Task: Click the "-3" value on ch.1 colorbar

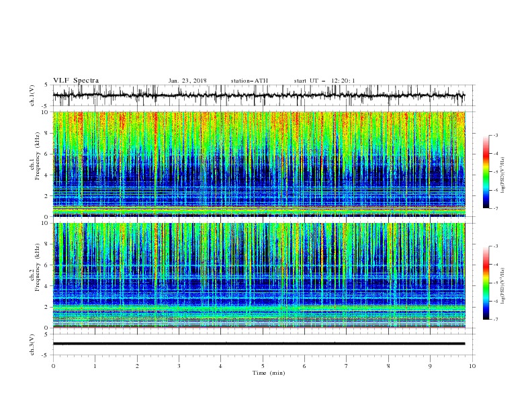Action: pyautogui.click(x=496, y=135)
